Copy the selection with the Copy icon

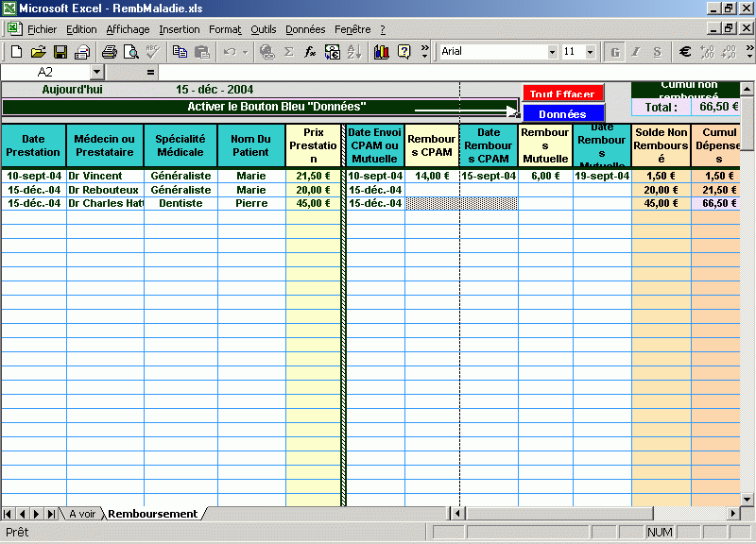coord(180,52)
